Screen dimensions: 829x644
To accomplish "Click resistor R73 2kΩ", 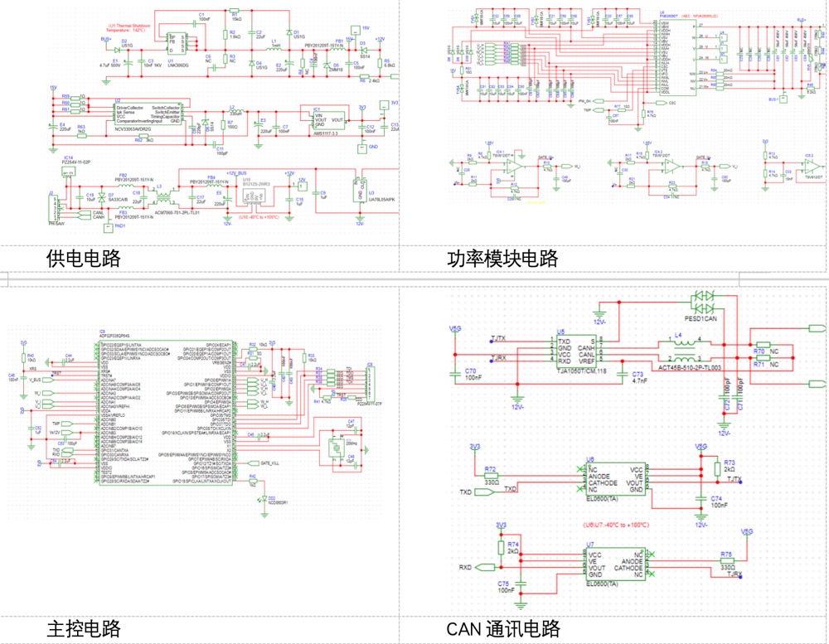I will pos(717,469).
